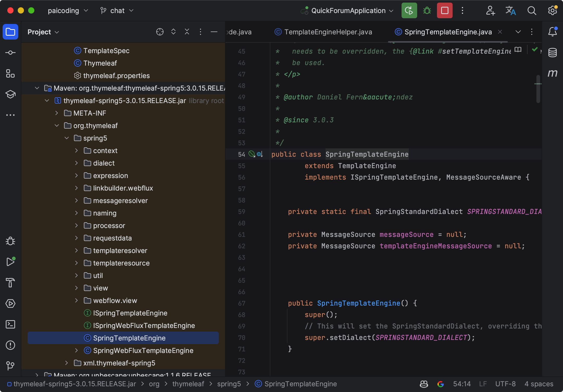Open the Problems tool window
This screenshot has height=392, width=563.
pos(10,345)
